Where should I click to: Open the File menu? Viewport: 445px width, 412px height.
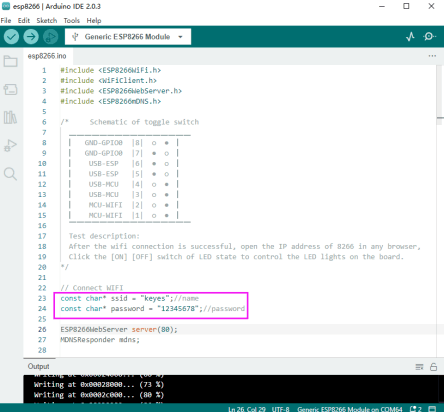click(6, 21)
